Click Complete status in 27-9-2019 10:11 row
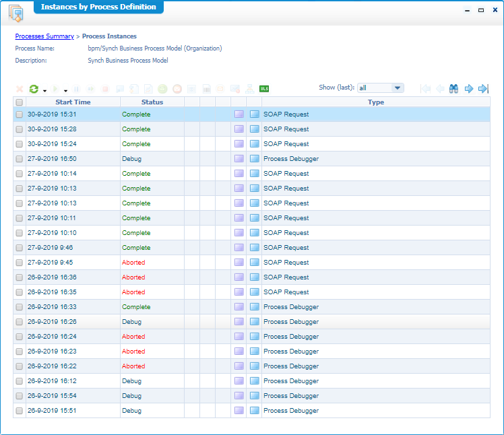 (136, 217)
